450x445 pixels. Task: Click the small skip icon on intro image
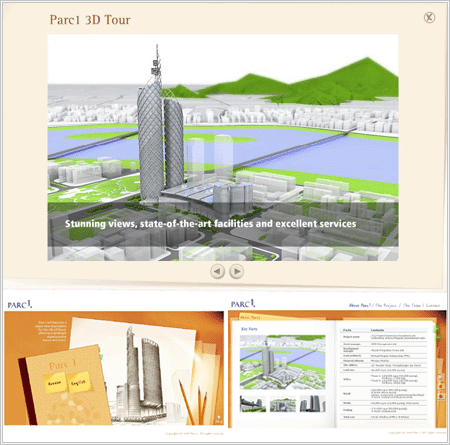pos(219,419)
